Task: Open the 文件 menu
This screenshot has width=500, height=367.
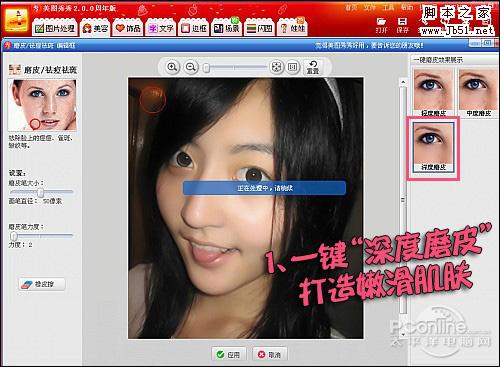Action: tap(370, 7)
